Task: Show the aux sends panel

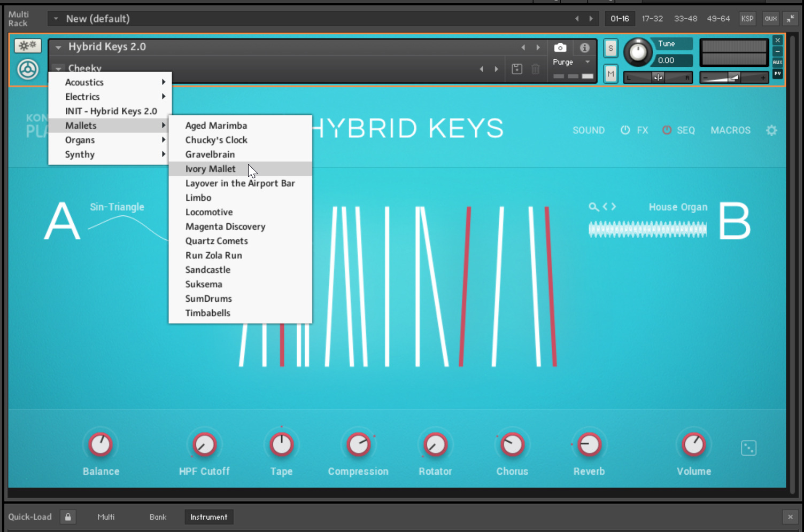Action: tap(770, 19)
